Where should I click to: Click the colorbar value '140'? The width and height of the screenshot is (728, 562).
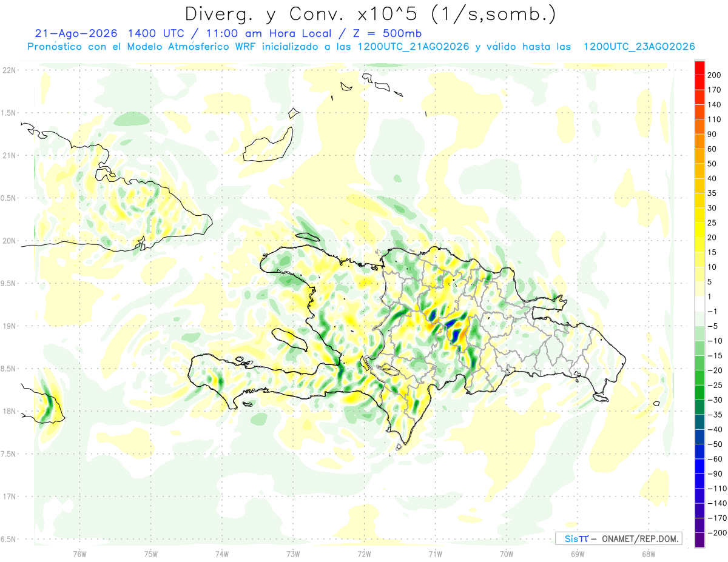point(714,105)
